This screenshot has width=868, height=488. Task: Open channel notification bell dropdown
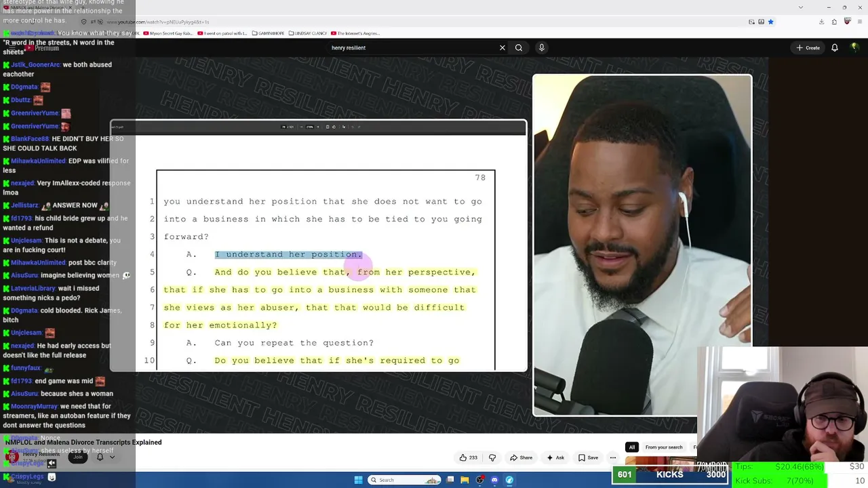[105, 457]
